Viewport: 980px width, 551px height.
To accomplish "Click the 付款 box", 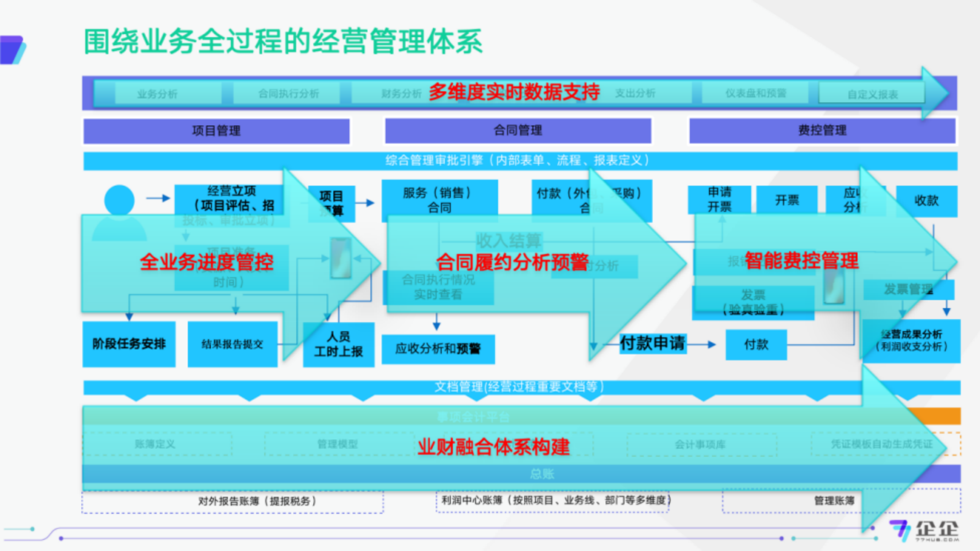I will tap(756, 344).
